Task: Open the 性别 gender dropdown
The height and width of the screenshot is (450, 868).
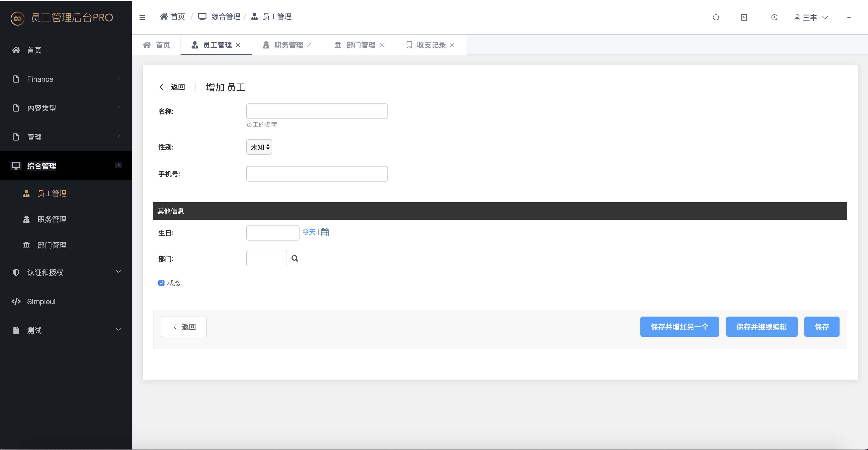Action: pos(259,147)
